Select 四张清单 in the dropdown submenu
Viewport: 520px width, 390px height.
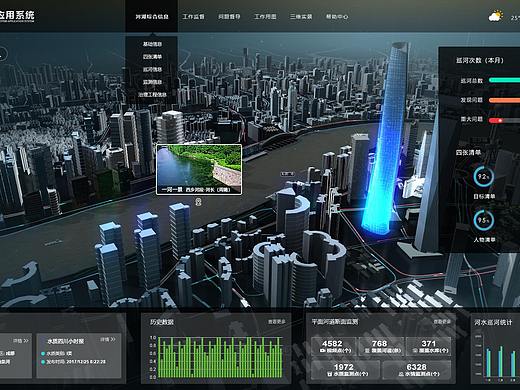pos(152,57)
